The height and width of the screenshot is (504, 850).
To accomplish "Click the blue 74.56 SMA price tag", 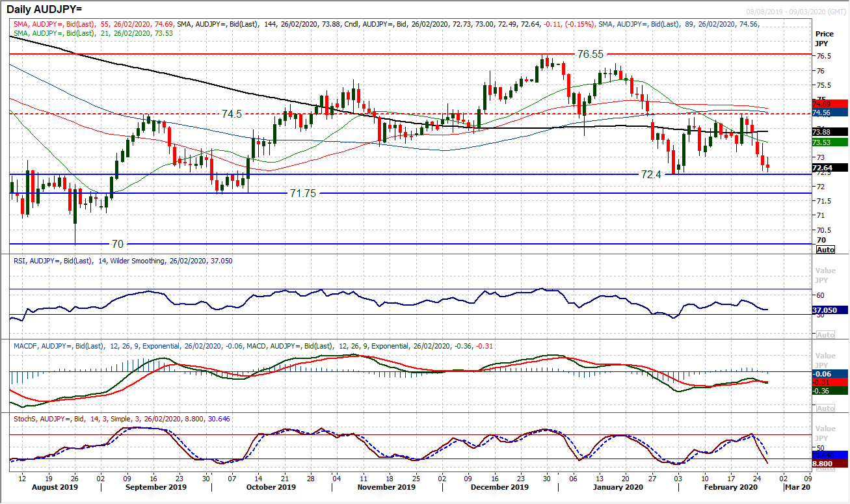I will coord(830,112).
